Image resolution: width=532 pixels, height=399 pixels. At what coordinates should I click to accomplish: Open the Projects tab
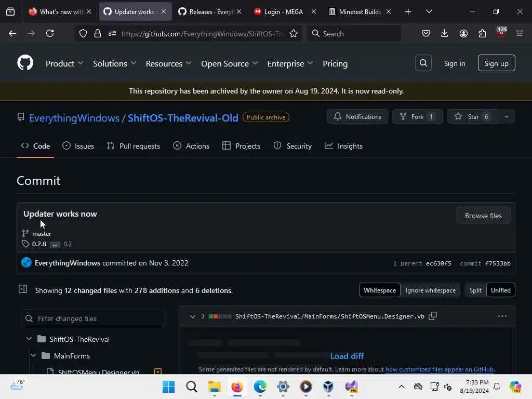(x=241, y=146)
